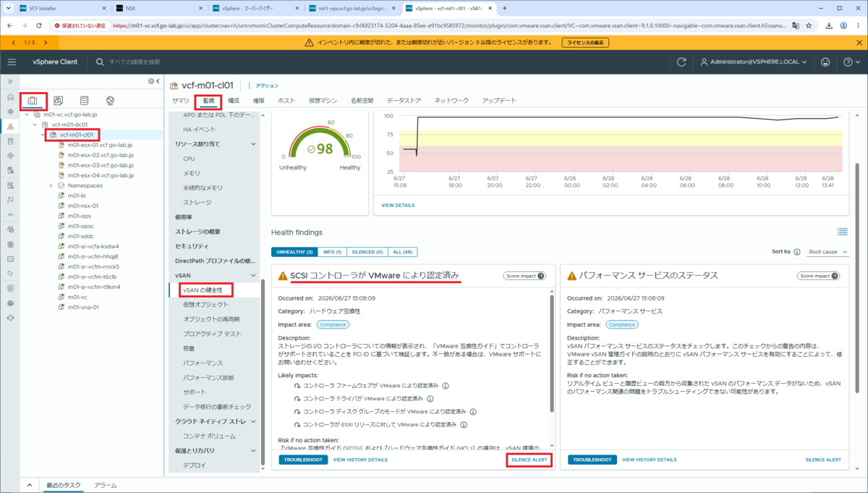Open a new browser tab

pos(504,8)
